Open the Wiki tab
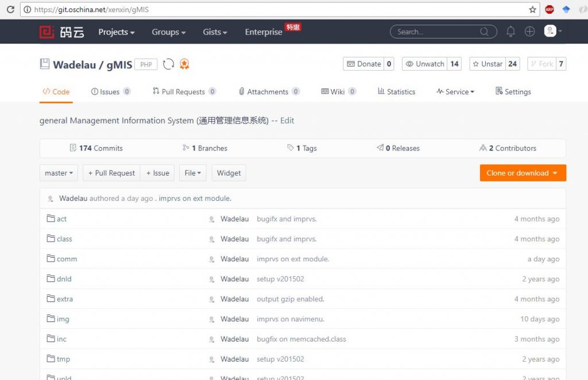This screenshot has width=588, height=380. click(338, 92)
